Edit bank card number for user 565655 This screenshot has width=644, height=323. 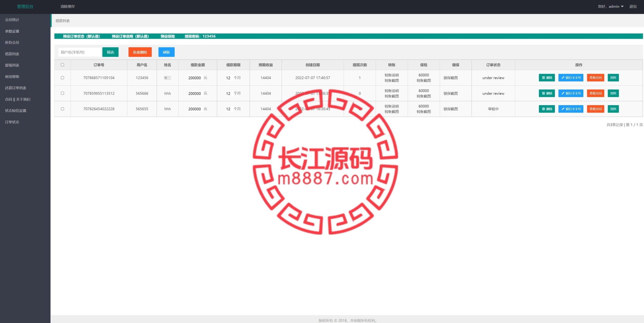pos(571,109)
